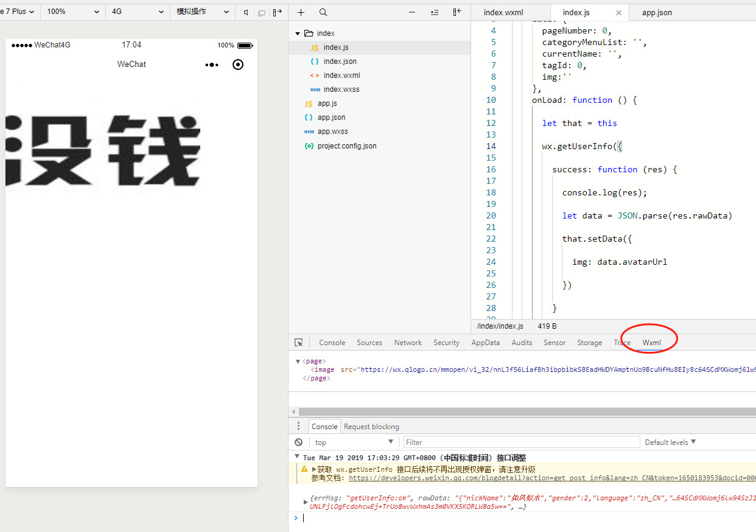Screen dimensions: 756x532
Task: Click the detach simulator window icon
Action: (x=262, y=12)
